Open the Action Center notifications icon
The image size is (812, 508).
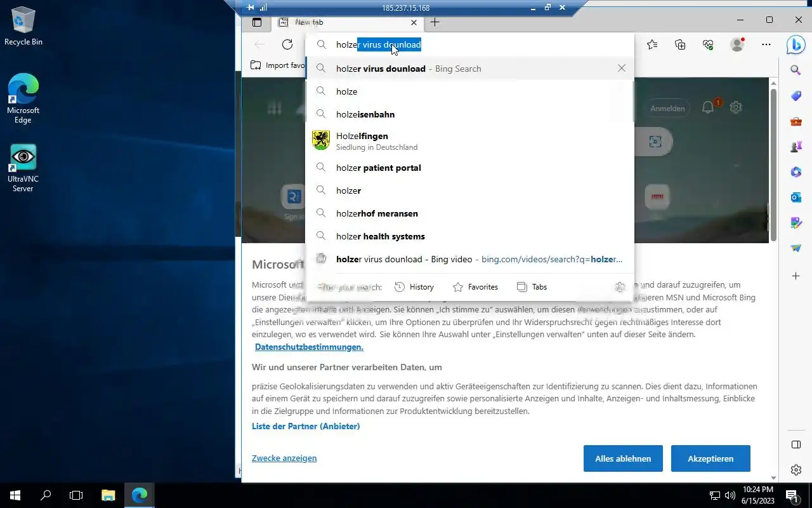pos(792,495)
